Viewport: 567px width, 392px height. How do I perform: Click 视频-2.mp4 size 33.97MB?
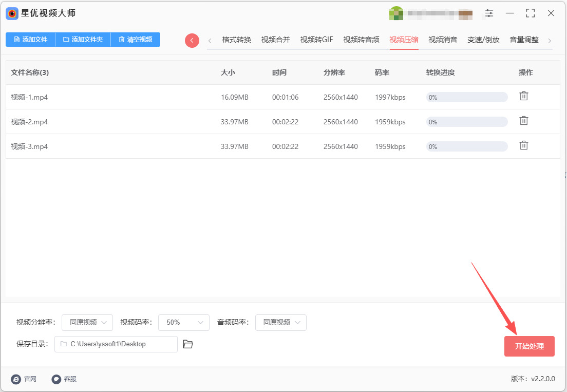coord(235,122)
